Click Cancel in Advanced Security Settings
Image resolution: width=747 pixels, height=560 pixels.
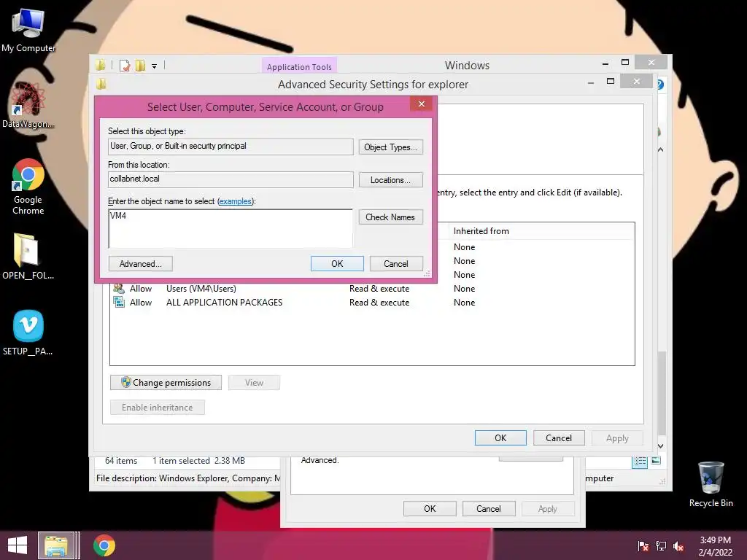[559, 438]
